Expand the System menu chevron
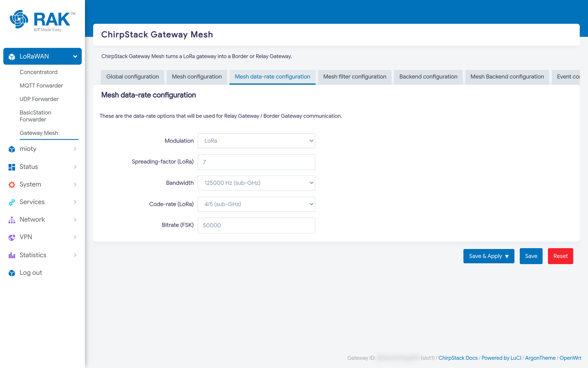The height and width of the screenshot is (368, 588). tap(75, 184)
